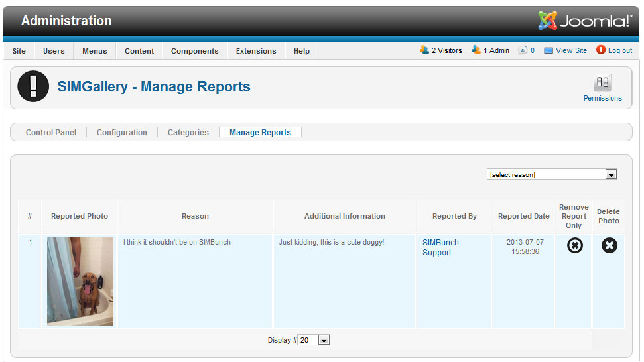Click the SIMGallery - Manage Reports title
Viewport: 644px width, 362px height.
coord(154,87)
